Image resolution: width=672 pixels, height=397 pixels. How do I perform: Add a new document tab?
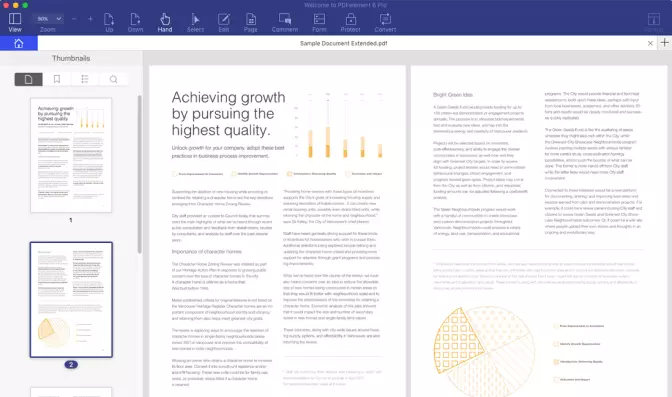[x=665, y=43]
